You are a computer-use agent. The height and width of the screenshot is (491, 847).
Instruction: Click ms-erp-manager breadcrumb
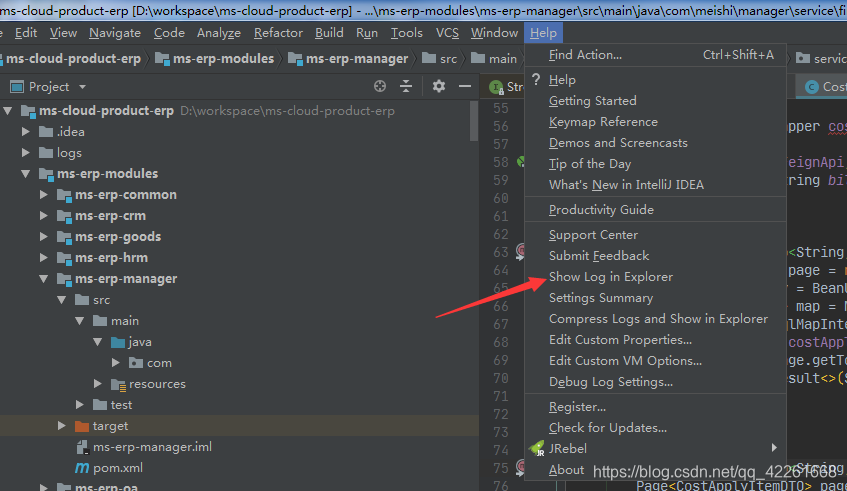pyautogui.click(x=348, y=58)
